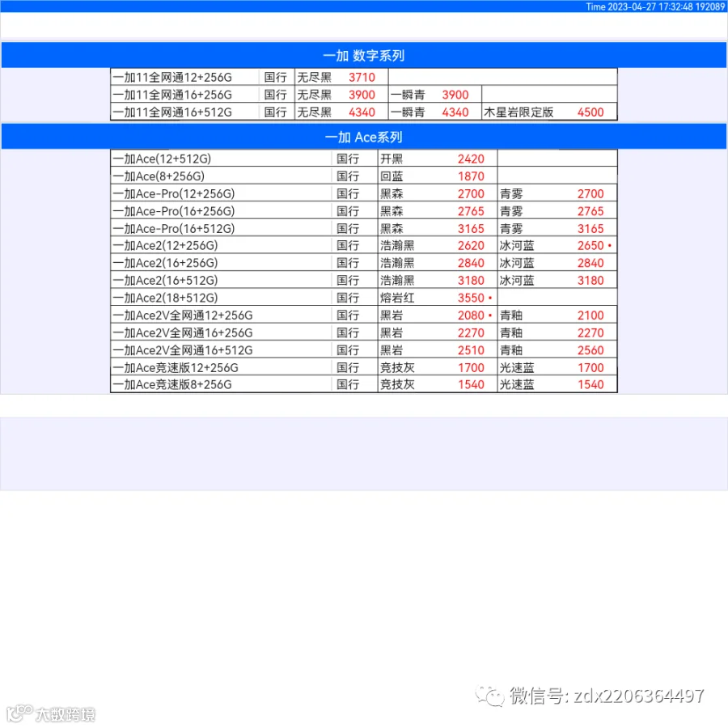Click the 2100 青釉 price

(x=590, y=315)
